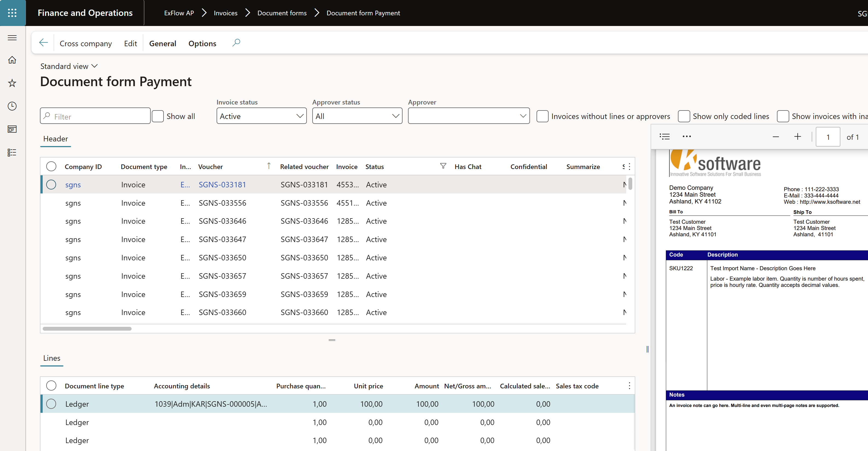Image resolution: width=868 pixels, height=451 pixels.
Task: Click the Has Chat column header
Action: click(x=468, y=167)
